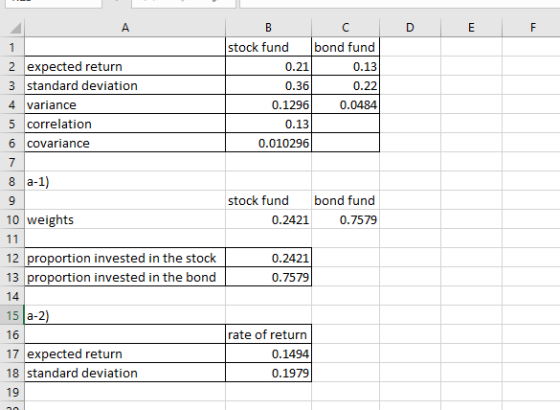
Task: Select row 11 header
Action: 12,239
